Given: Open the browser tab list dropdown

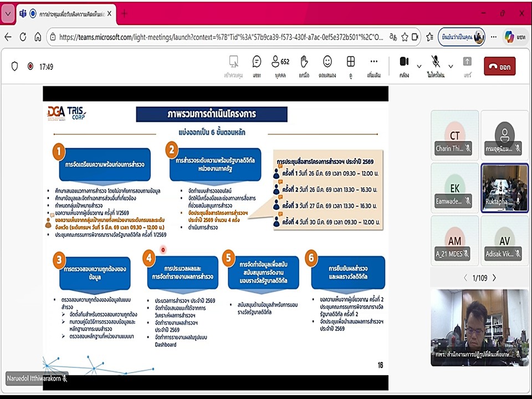Looking at the screenshot, I should pos(8,13).
